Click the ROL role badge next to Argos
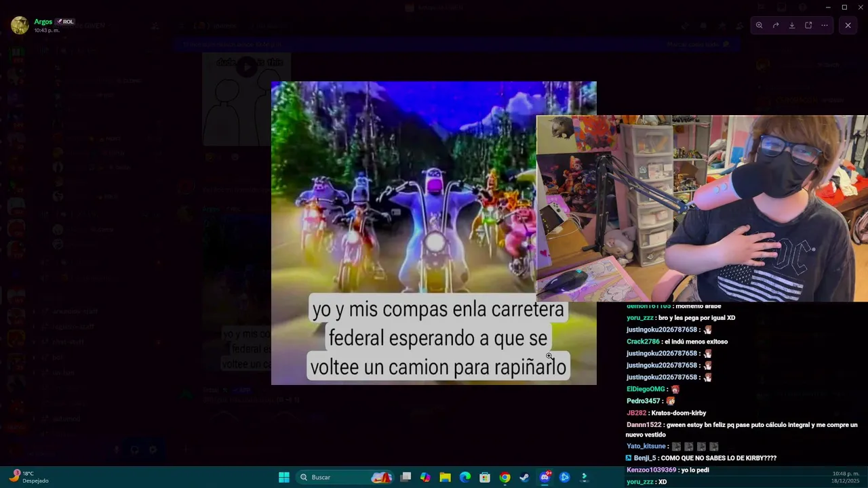The height and width of the screenshot is (488, 868). click(65, 22)
